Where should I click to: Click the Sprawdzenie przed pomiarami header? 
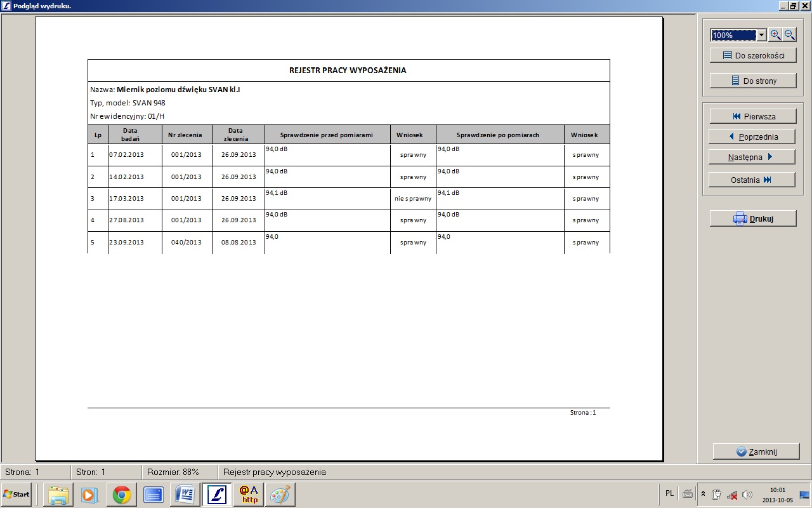click(327, 135)
